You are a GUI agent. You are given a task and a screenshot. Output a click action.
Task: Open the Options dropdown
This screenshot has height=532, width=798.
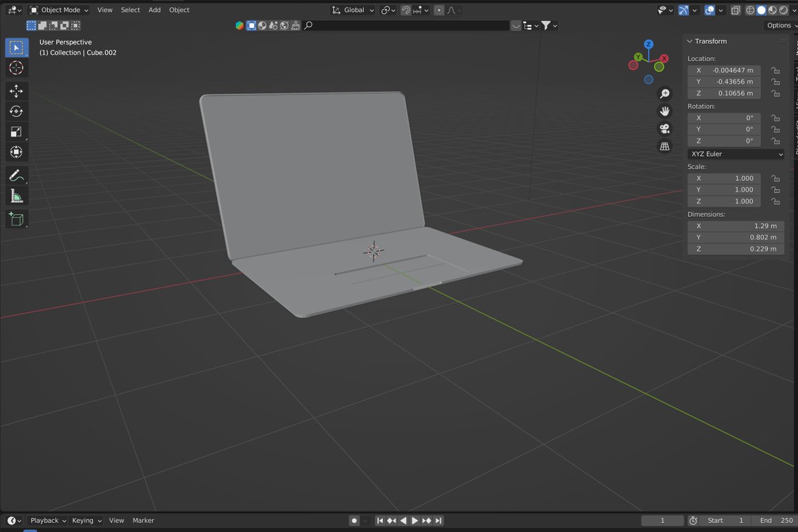pyautogui.click(x=781, y=25)
